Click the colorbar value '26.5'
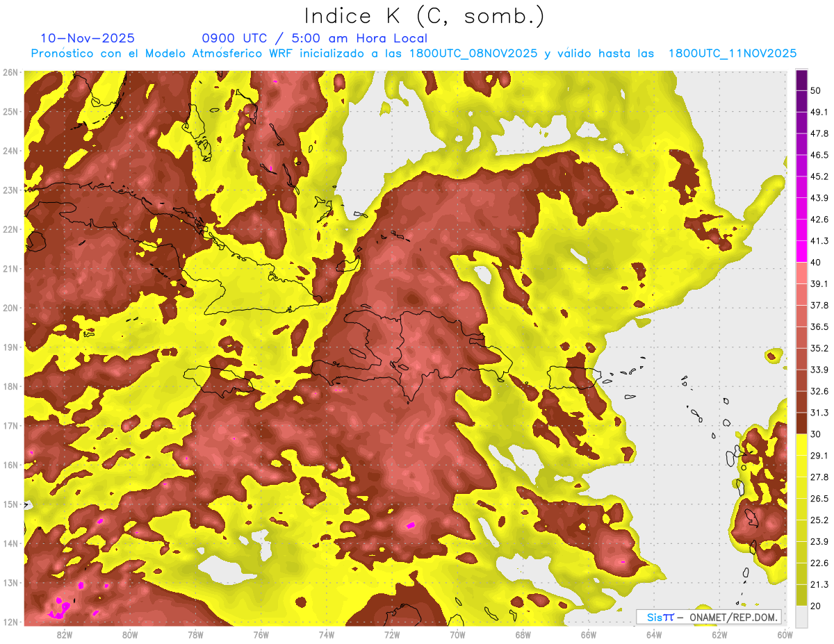 pos(819,498)
